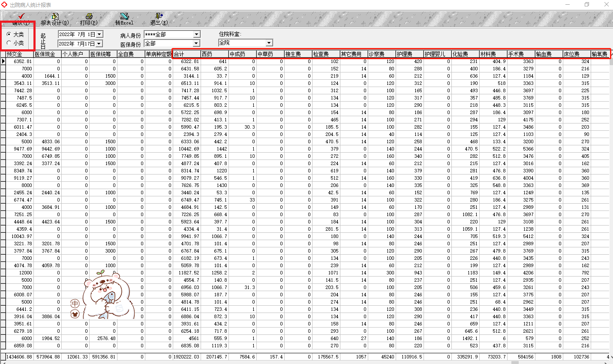Click the 手术费 column header
Image resolution: width=613 pixels, height=364 pixels.
point(521,54)
